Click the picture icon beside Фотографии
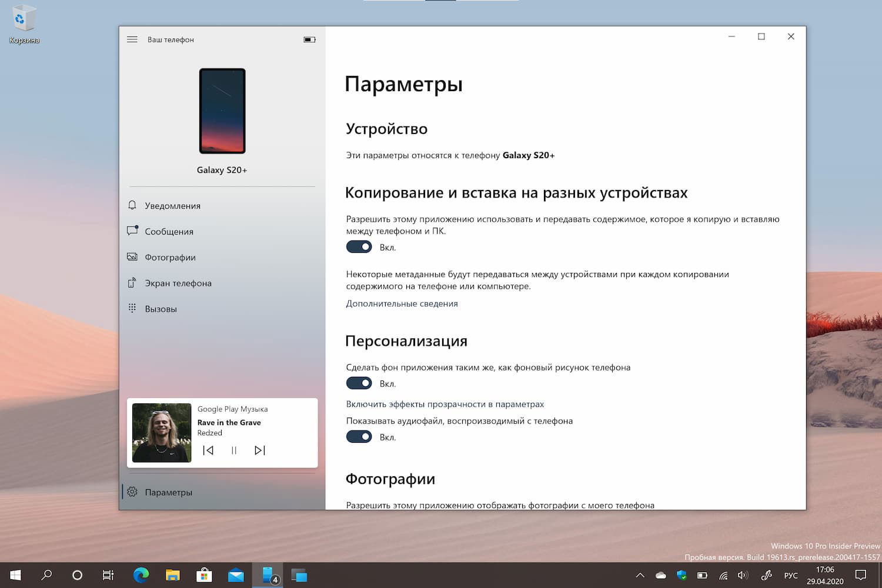This screenshot has width=882, height=588. (x=132, y=257)
